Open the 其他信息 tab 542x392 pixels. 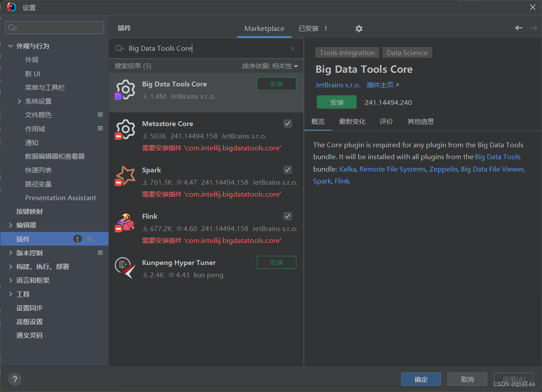pos(421,122)
